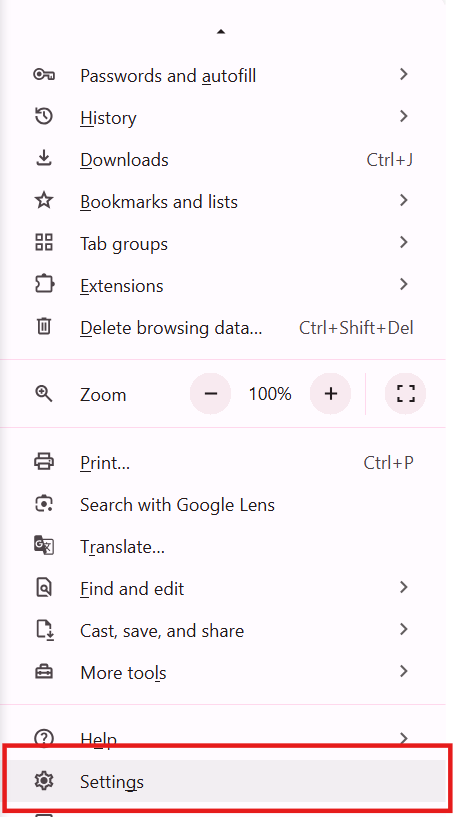Click the Google Lens camera icon
The width and height of the screenshot is (453, 817).
pos(44,504)
